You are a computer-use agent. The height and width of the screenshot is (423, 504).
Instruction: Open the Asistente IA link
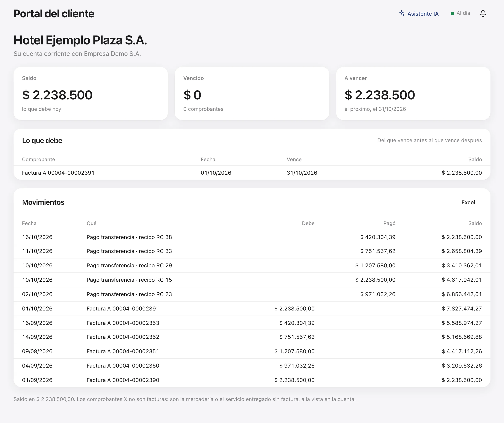pyautogui.click(x=419, y=14)
